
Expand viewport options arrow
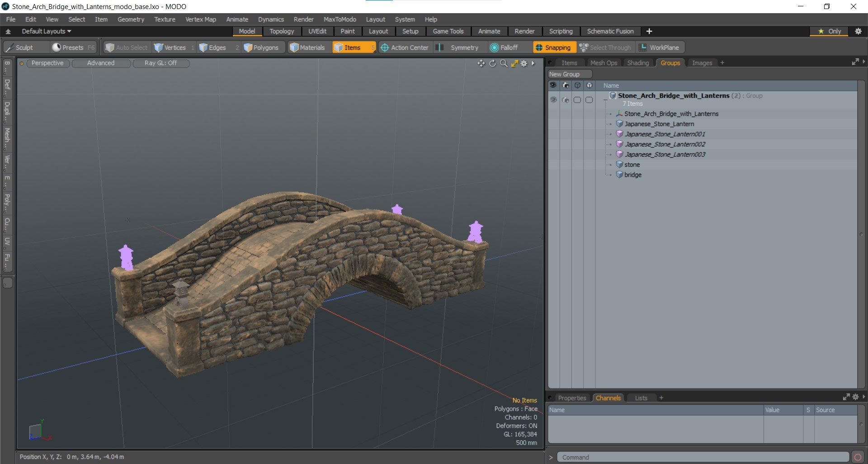[x=533, y=63]
